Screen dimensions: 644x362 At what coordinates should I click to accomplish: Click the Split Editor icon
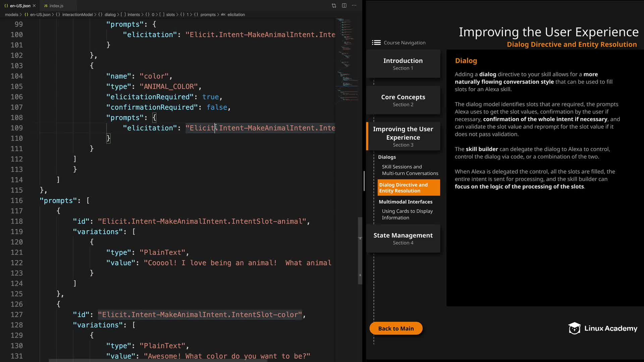(x=344, y=6)
